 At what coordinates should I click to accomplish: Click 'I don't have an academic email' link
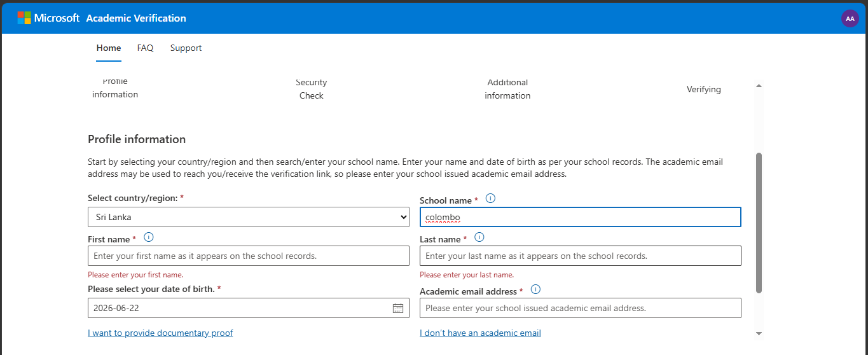480,333
